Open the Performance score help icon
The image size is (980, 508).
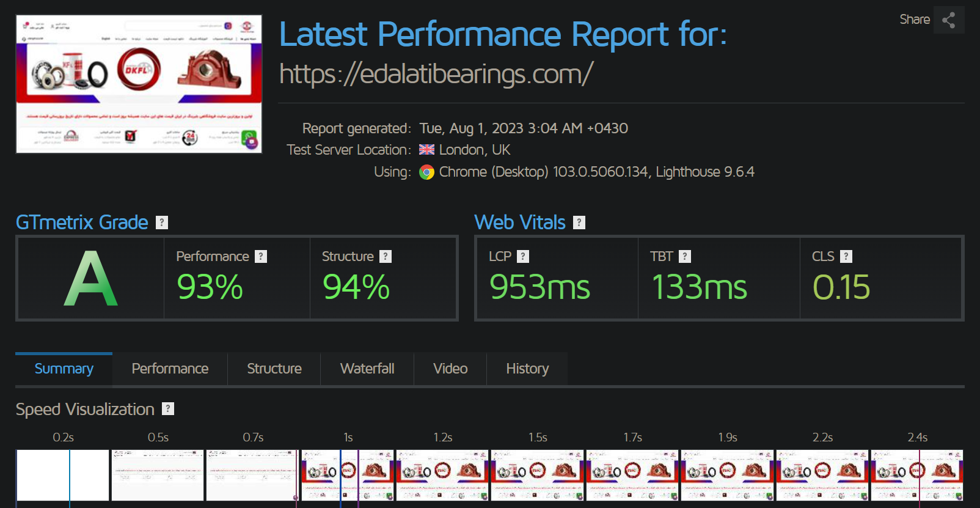[261, 257]
